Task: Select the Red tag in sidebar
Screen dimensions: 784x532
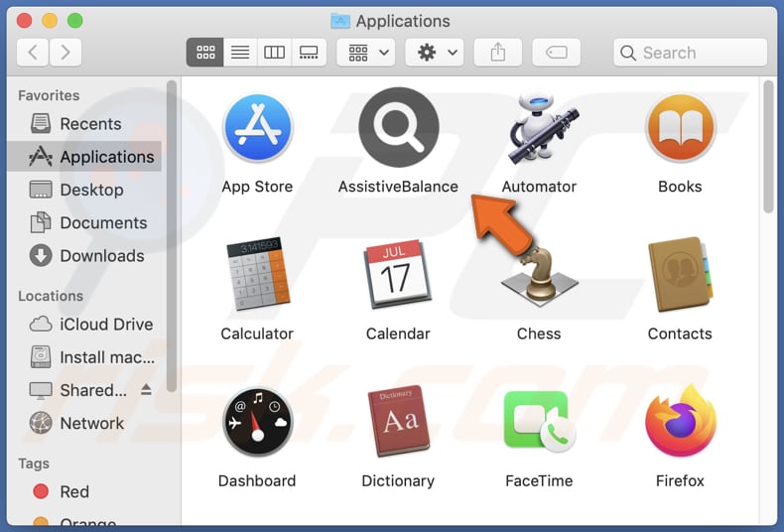Action: point(84,491)
